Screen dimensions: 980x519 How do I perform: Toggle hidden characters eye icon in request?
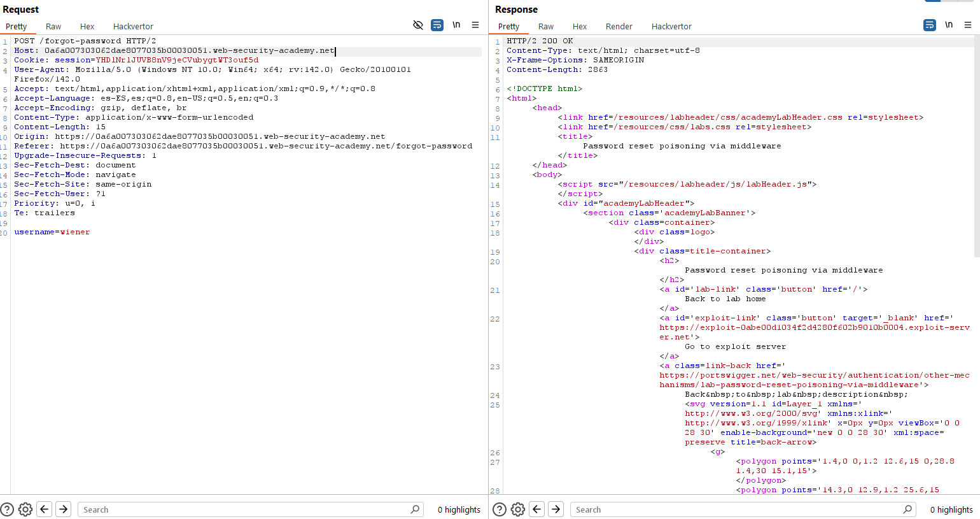(x=418, y=25)
